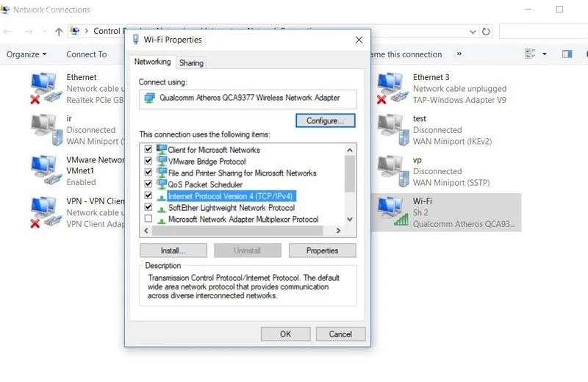Click the items list scroll down arrow
588x382 pixels.
tap(350, 220)
